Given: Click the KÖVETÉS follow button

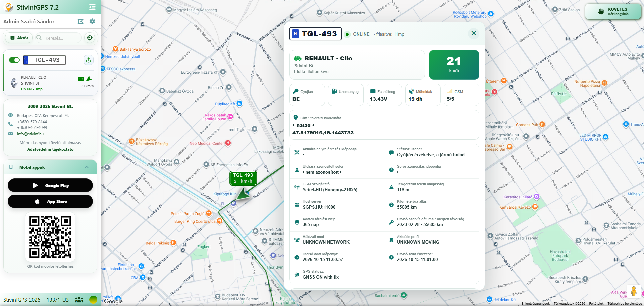Looking at the screenshot, I should coord(613,12).
